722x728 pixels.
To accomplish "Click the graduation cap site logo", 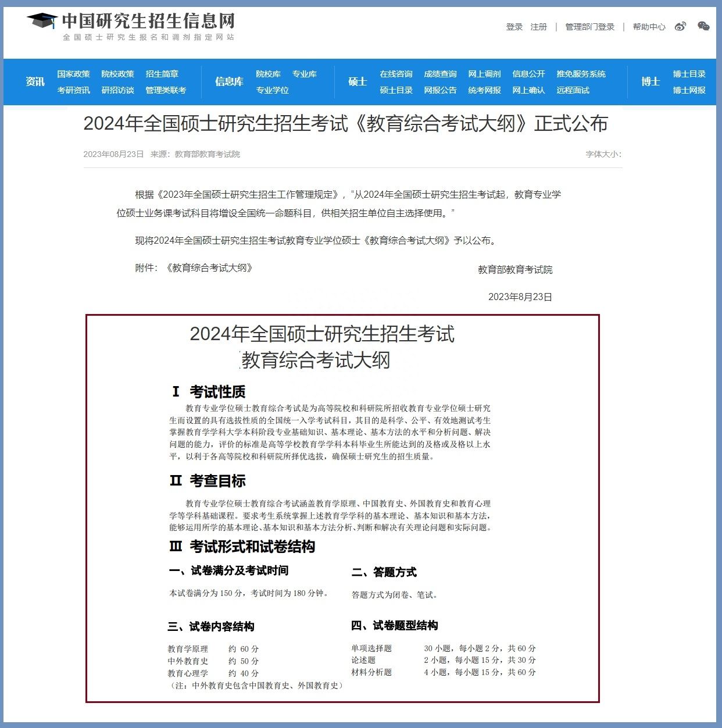I will coord(42,20).
